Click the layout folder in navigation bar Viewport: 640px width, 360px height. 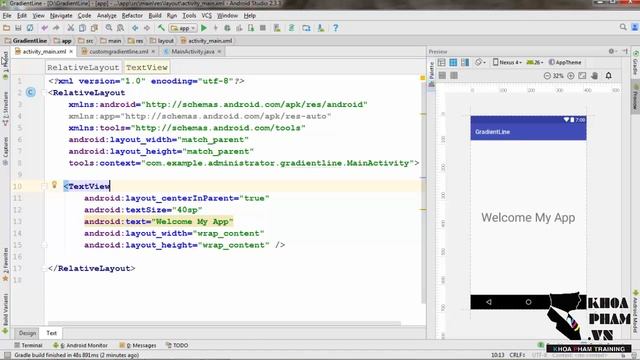[162, 41]
